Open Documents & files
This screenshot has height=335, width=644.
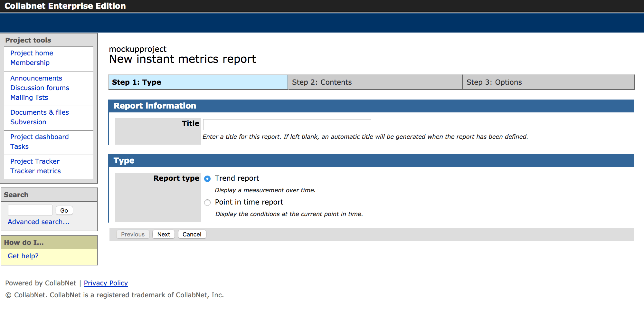(x=39, y=112)
